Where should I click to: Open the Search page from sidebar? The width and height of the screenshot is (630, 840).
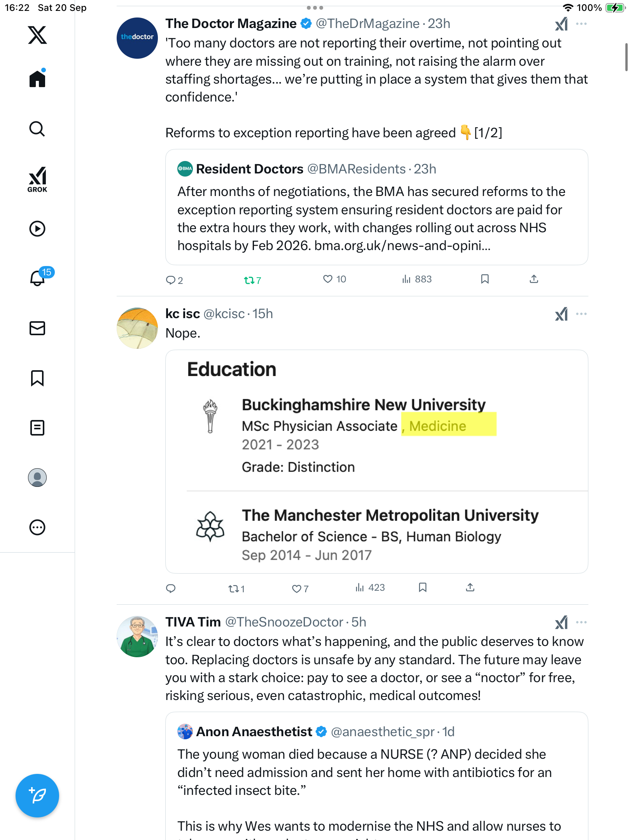point(37,129)
